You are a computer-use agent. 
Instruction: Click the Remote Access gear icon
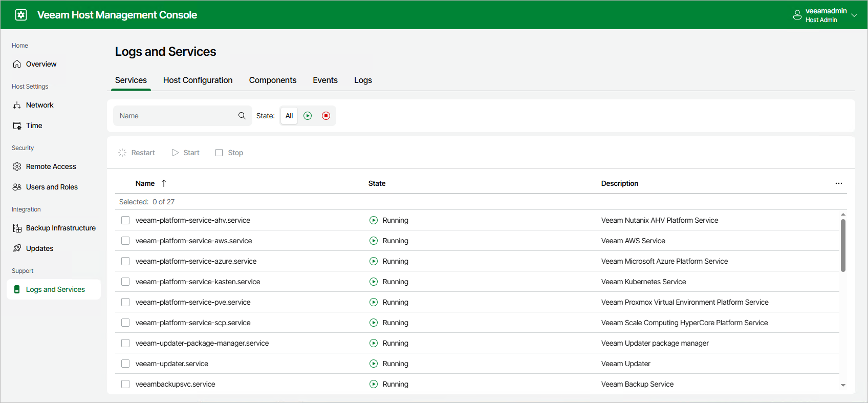point(17,166)
